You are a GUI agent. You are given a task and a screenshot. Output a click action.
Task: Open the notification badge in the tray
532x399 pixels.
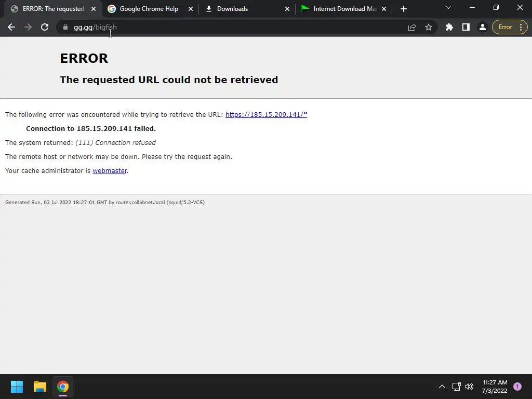click(x=517, y=387)
